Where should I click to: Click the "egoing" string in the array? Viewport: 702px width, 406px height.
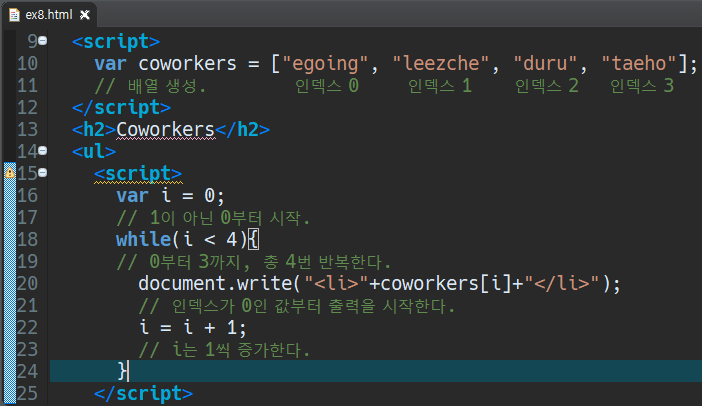pyautogui.click(x=325, y=64)
